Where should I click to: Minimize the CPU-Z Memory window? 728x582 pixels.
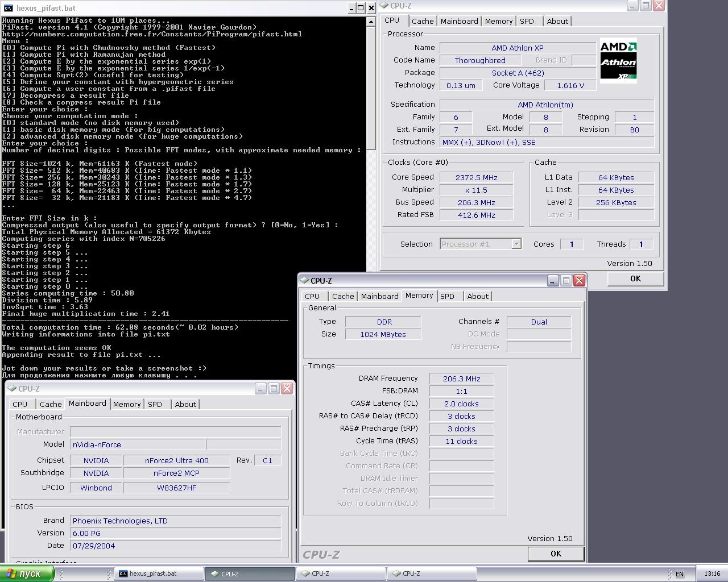553,280
